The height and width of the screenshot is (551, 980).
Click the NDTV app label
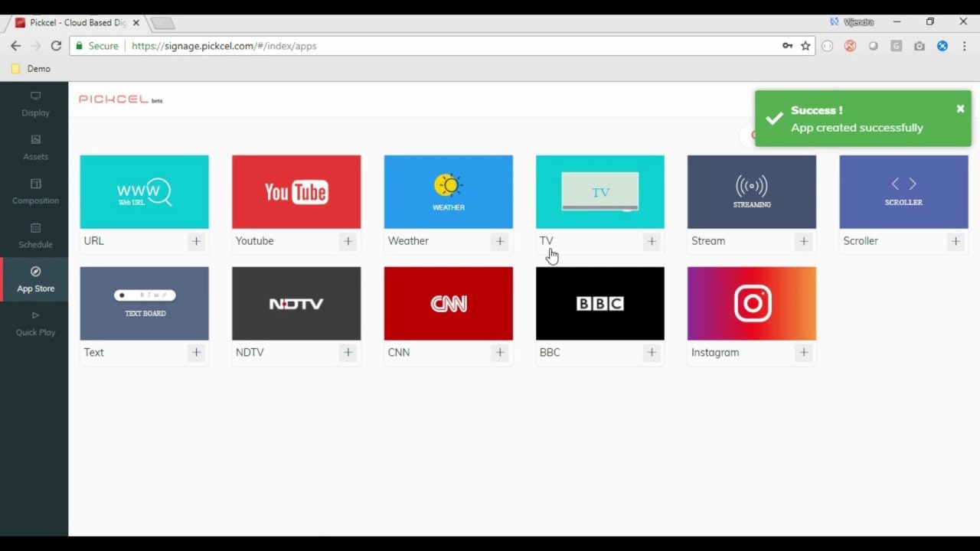point(250,353)
